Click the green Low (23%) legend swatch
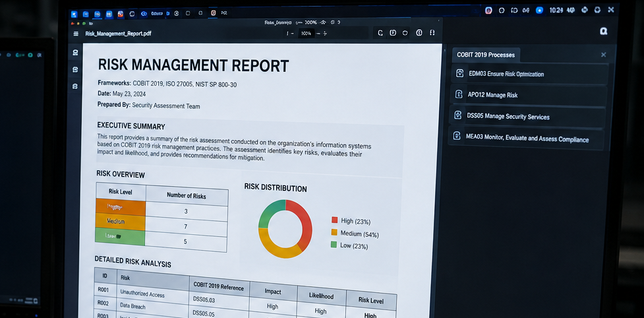 pos(334,245)
